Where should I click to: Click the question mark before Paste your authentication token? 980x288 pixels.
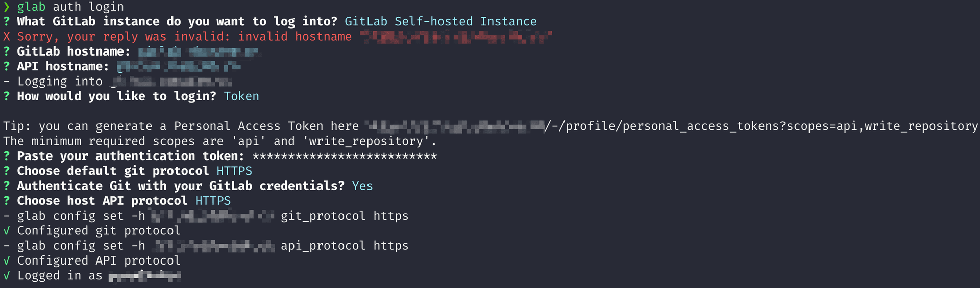pos(7,156)
